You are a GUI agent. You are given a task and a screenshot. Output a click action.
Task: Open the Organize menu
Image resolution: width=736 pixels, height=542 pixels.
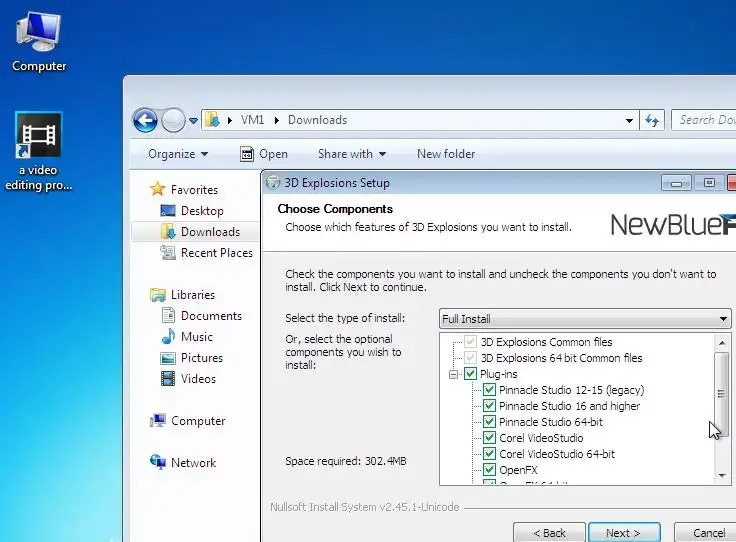[x=178, y=154]
